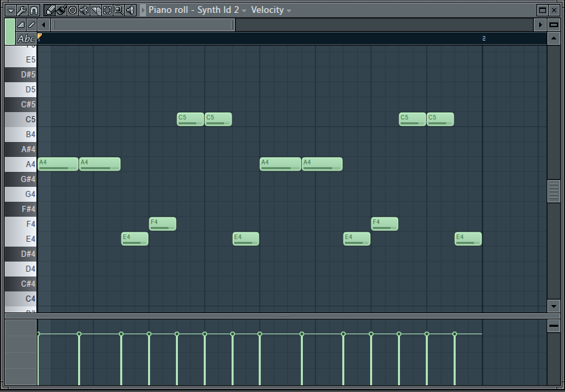The width and height of the screenshot is (565, 392).
Task: Select the speaker Playback tool
Action: [130, 10]
